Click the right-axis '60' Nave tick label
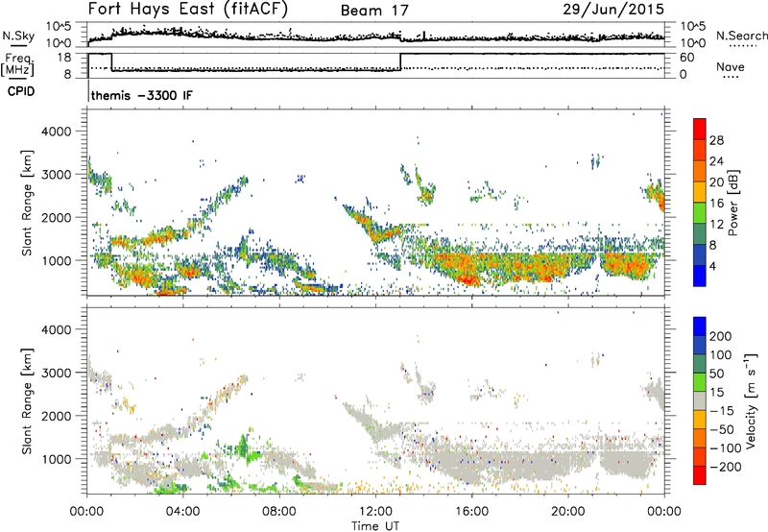The width and height of the screenshot is (768, 532). (687, 58)
